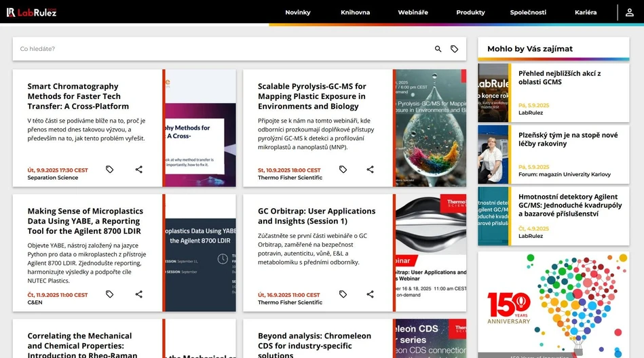Share the Scalable Pyrolysis-GC-MS webinar
The width and height of the screenshot is (644, 358).
pos(371,170)
